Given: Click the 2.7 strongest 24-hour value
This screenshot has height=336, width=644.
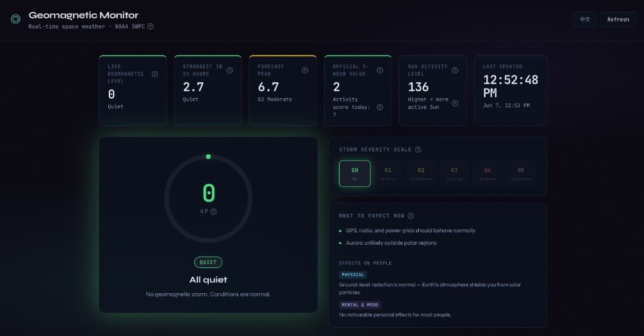Looking at the screenshot, I should coord(193,87).
